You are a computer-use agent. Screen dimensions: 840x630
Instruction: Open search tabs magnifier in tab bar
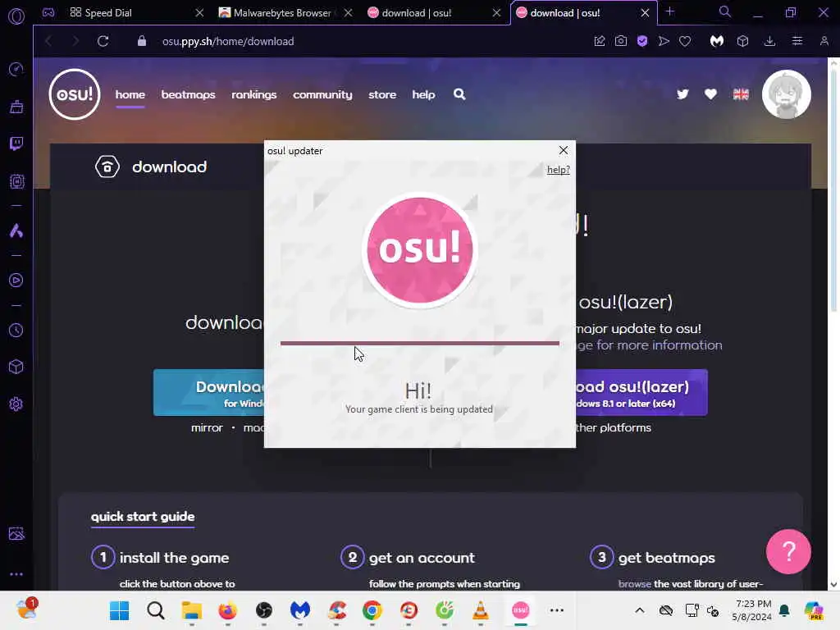tap(724, 11)
